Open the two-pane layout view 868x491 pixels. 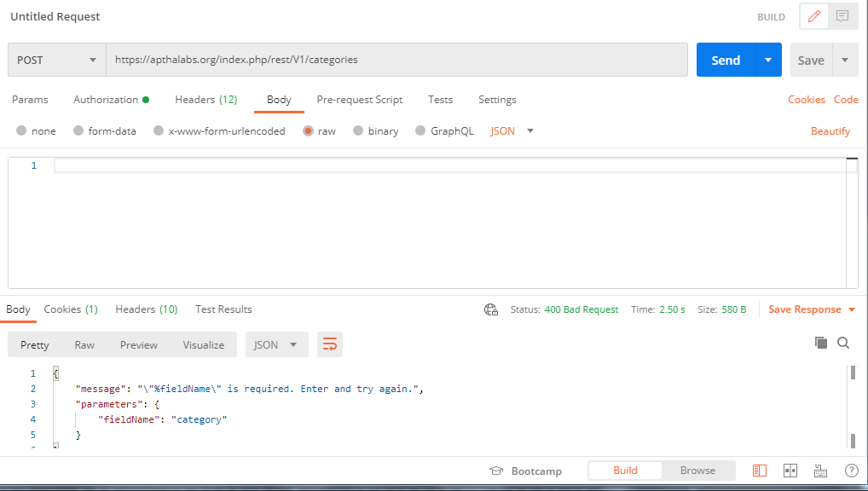pyautogui.click(x=790, y=470)
